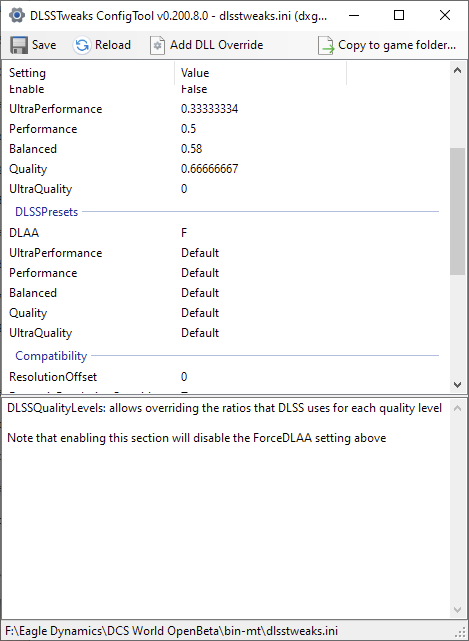Select Performance label with value 0.5
This screenshot has width=469, height=641.
[43, 129]
